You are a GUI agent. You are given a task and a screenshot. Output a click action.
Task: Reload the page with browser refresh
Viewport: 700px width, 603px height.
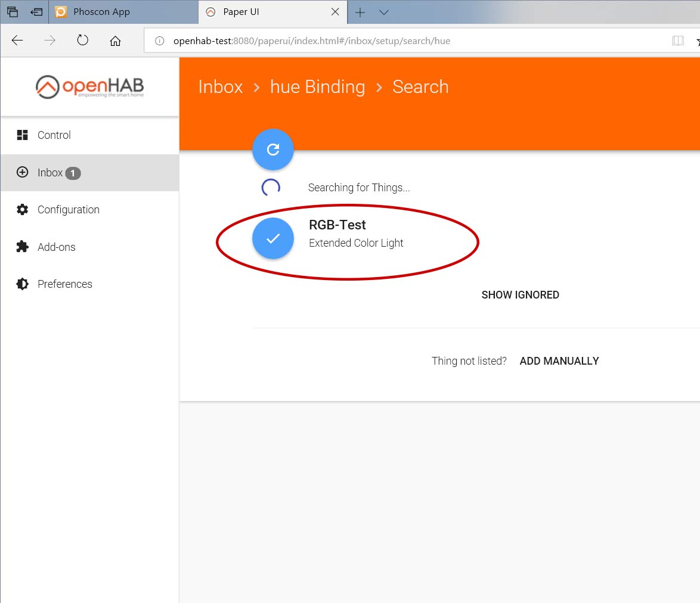[x=83, y=40]
